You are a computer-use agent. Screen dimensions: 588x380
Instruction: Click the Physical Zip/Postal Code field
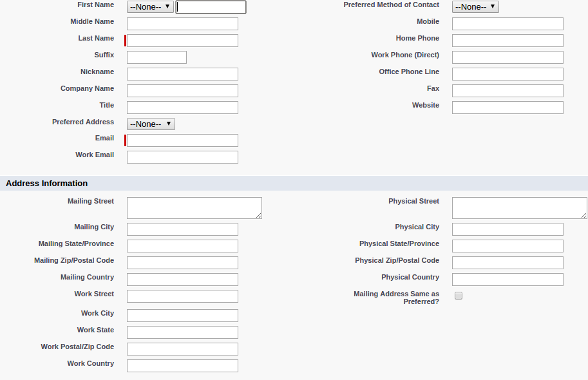tap(507, 263)
